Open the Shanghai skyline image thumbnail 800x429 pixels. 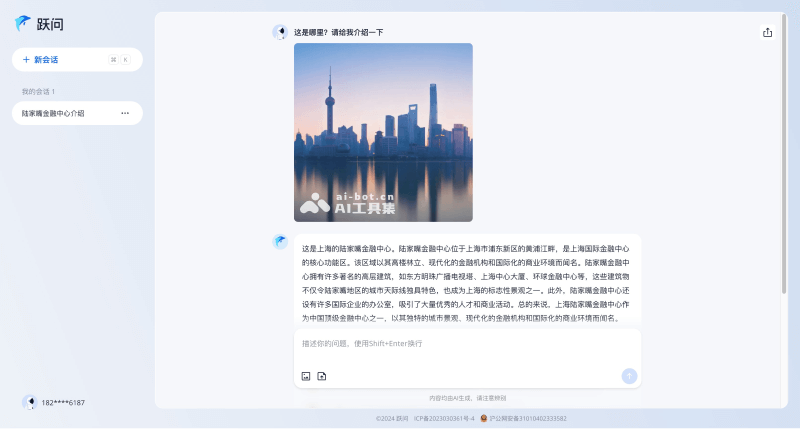[383, 132]
